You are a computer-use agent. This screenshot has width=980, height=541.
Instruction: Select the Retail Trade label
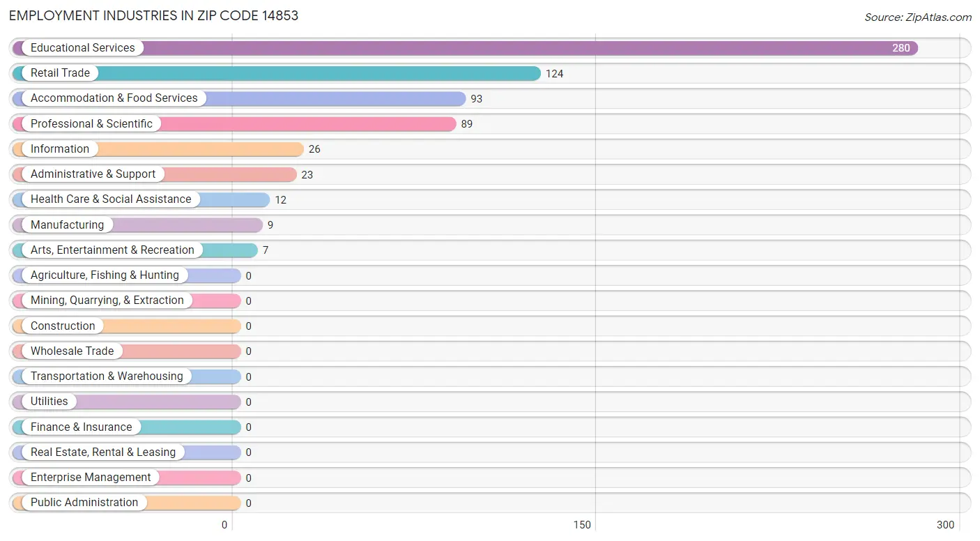[x=60, y=73]
